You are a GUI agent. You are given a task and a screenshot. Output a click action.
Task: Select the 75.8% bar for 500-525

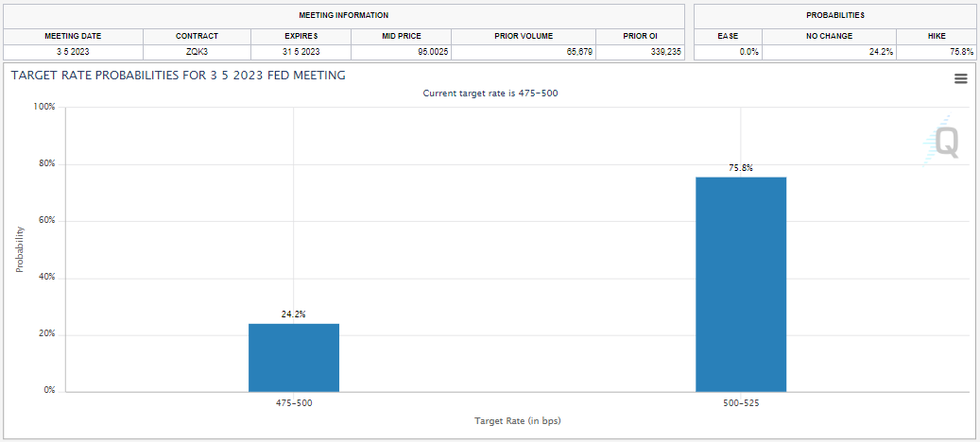click(x=741, y=284)
